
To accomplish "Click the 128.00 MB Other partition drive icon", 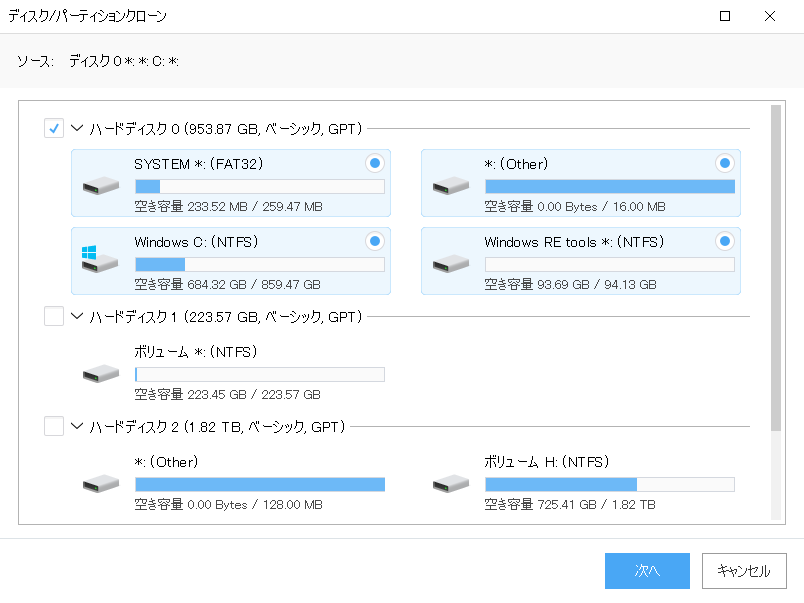I will (x=100, y=484).
